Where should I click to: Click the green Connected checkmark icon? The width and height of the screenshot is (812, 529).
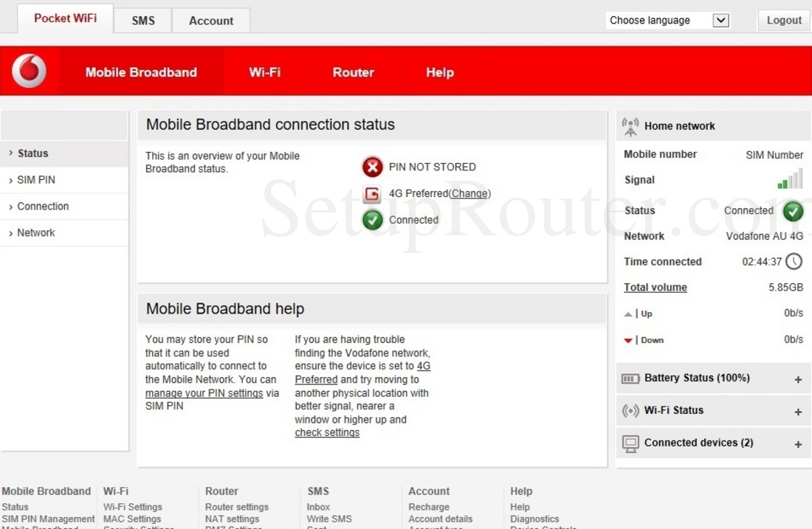pyautogui.click(x=372, y=220)
